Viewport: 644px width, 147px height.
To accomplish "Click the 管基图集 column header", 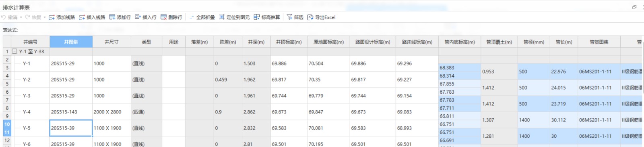I will (x=599, y=42).
